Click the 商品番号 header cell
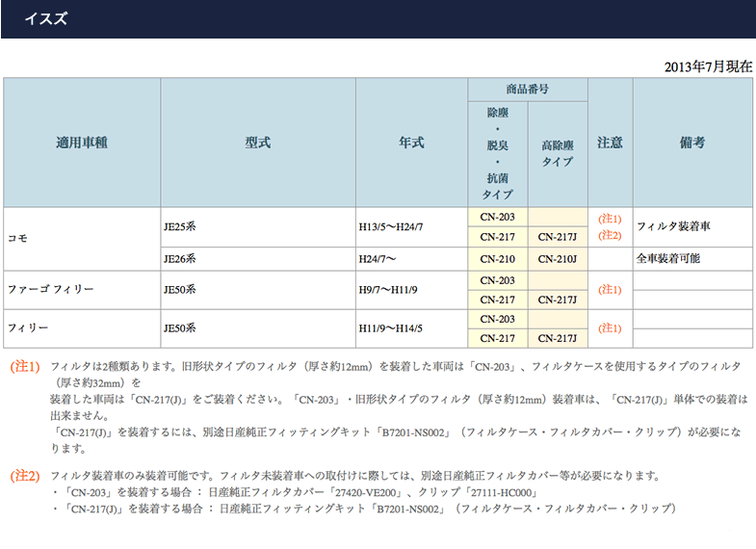756x549 pixels. 528,90
